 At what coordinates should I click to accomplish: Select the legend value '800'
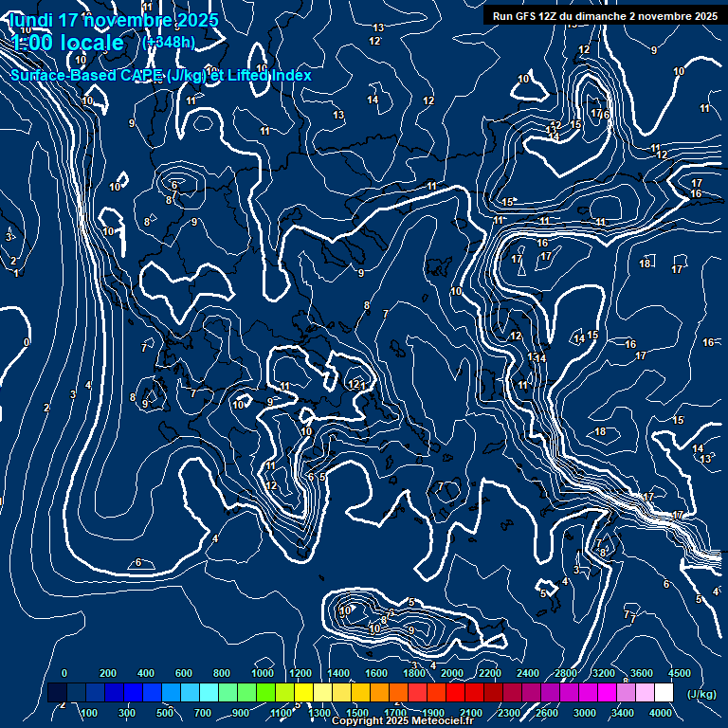click(222, 673)
